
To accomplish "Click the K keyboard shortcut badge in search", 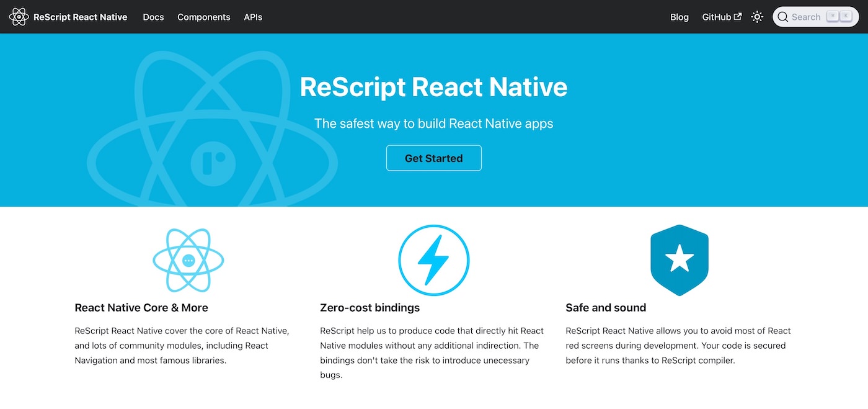I will tap(846, 17).
